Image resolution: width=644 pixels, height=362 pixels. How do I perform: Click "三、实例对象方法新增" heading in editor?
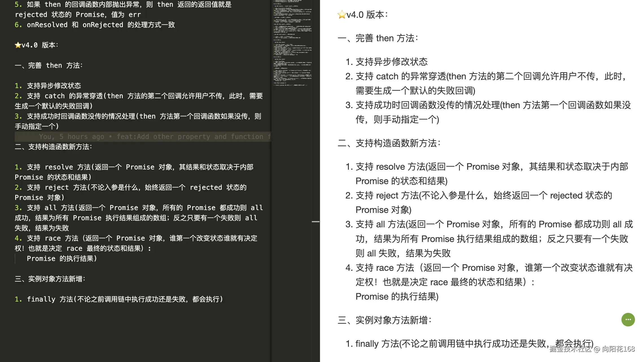(x=50, y=279)
